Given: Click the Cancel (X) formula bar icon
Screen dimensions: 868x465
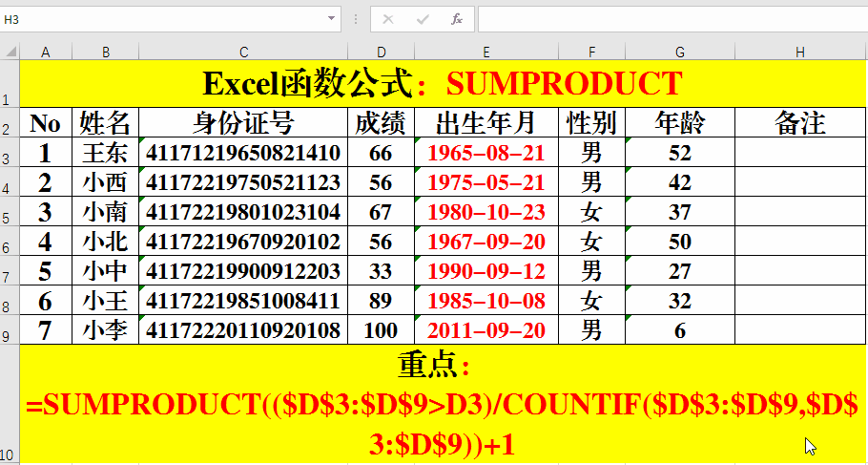Looking at the screenshot, I should click(388, 20).
